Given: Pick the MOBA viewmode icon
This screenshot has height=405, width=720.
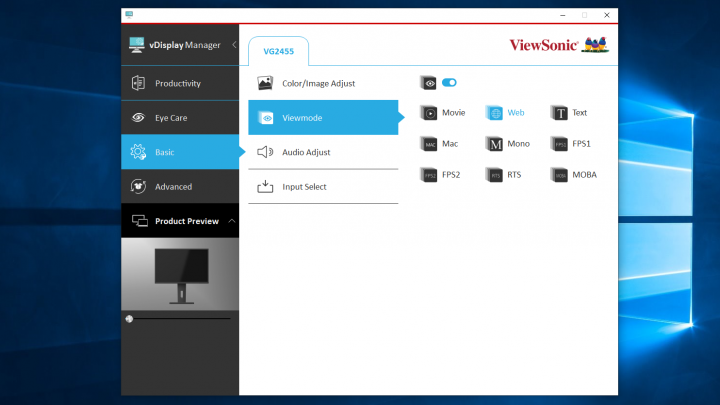Looking at the screenshot, I should pos(559,174).
